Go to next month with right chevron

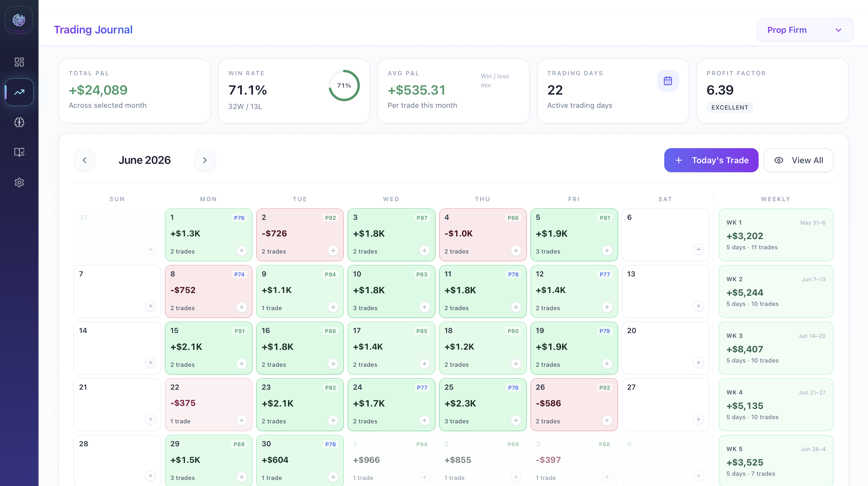click(x=205, y=160)
